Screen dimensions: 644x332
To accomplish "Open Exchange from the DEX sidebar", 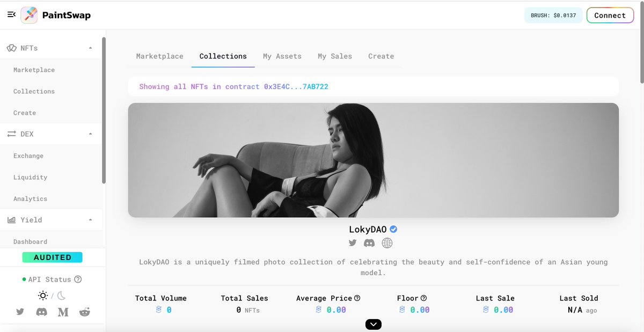I will [28, 156].
